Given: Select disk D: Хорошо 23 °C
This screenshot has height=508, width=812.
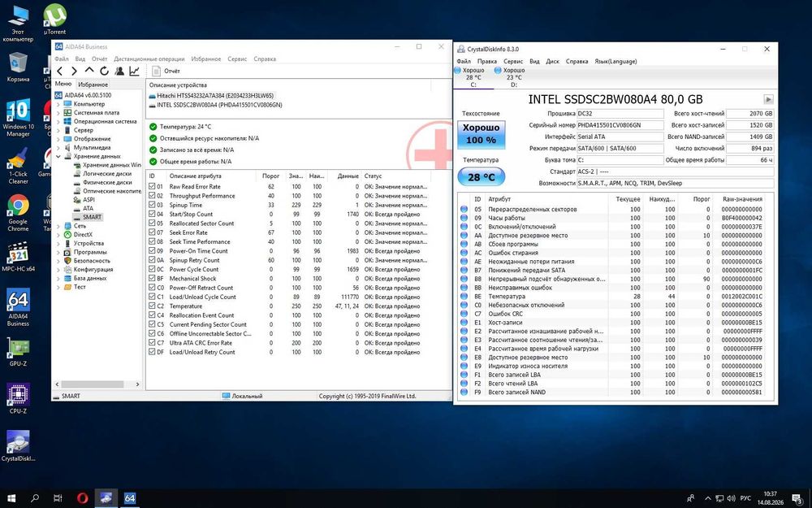Looking at the screenshot, I should 513,77.
